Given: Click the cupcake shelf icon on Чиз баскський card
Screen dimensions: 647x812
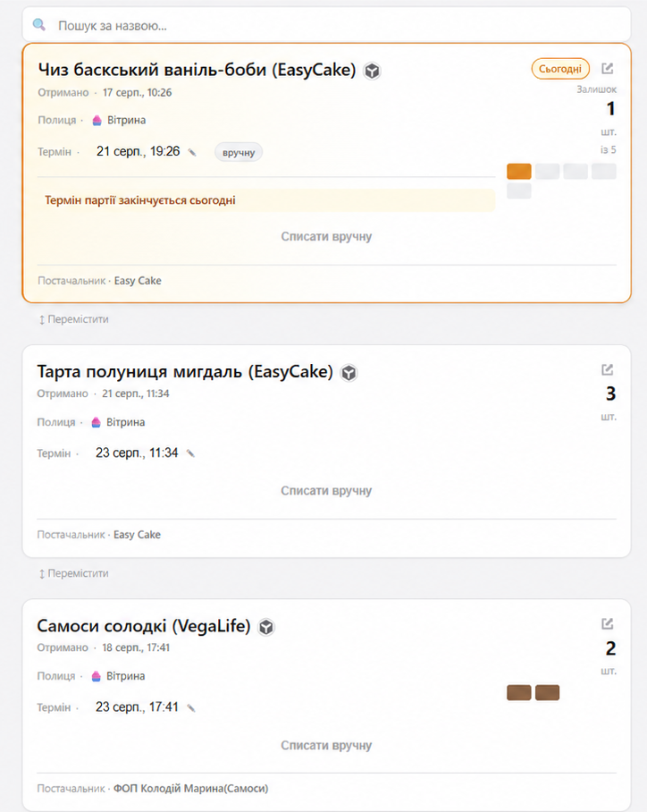Looking at the screenshot, I should pyautogui.click(x=97, y=121).
